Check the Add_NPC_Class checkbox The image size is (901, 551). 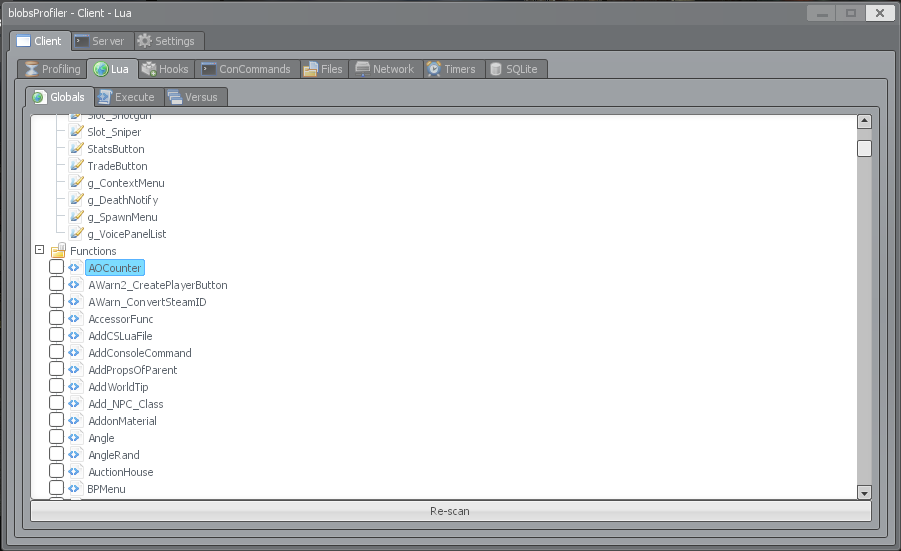(x=56, y=403)
